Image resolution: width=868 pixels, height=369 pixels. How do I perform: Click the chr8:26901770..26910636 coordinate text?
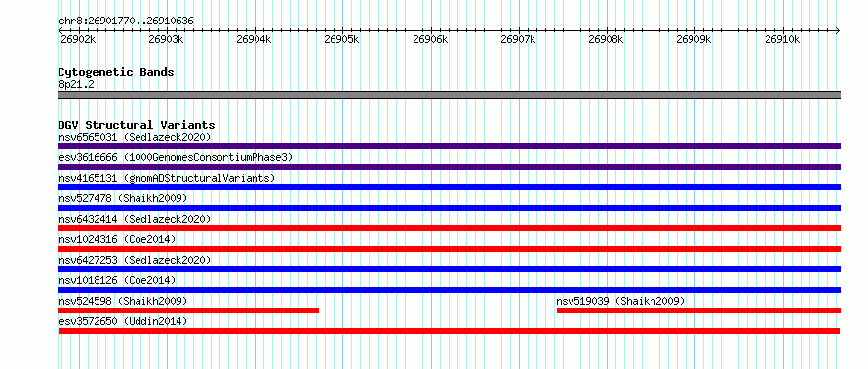[126, 21]
